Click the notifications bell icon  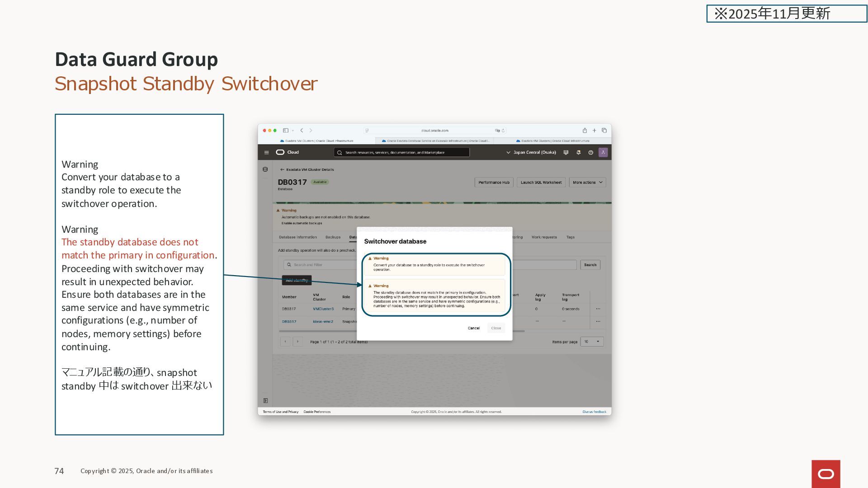coord(578,153)
